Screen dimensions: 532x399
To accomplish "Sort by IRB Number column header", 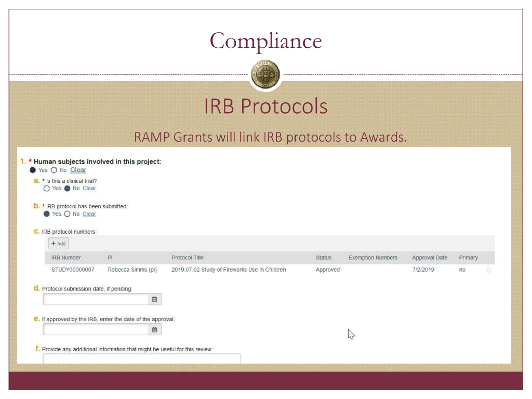I will pyautogui.click(x=66, y=257).
